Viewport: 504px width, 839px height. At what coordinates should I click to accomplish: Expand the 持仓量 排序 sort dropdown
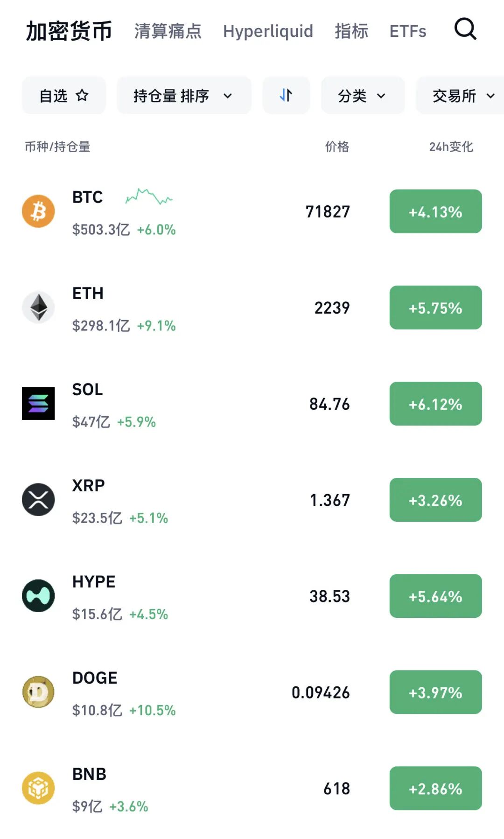tap(183, 96)
